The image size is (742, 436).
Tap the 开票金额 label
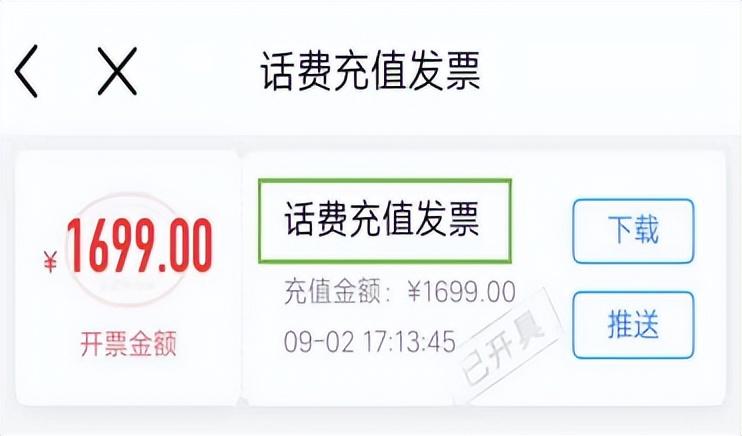[x=127, y=342]
